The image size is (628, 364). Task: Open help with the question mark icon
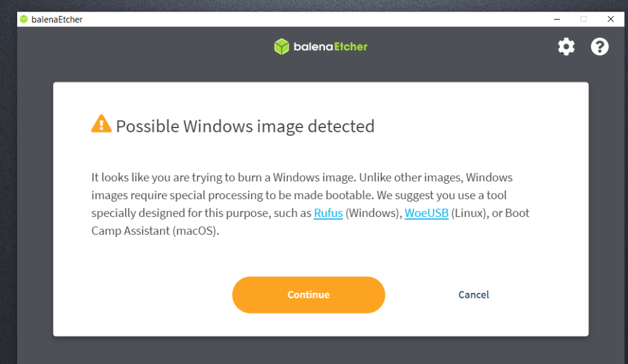(x=600, y=47)
